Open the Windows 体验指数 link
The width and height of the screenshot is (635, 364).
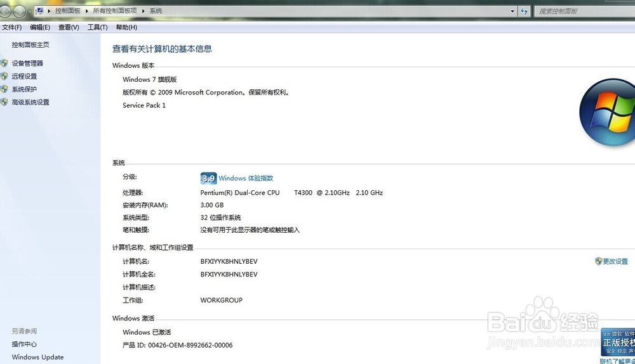[x=246, y=178]
